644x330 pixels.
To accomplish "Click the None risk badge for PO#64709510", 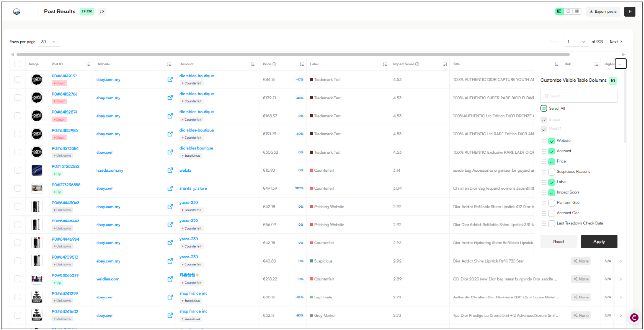I will [x=581, y=261].
